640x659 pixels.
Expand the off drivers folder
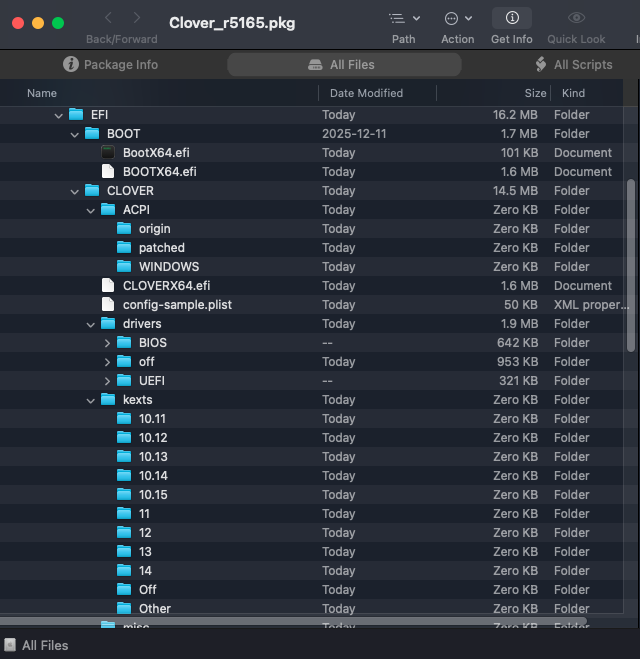click(107, 362)
